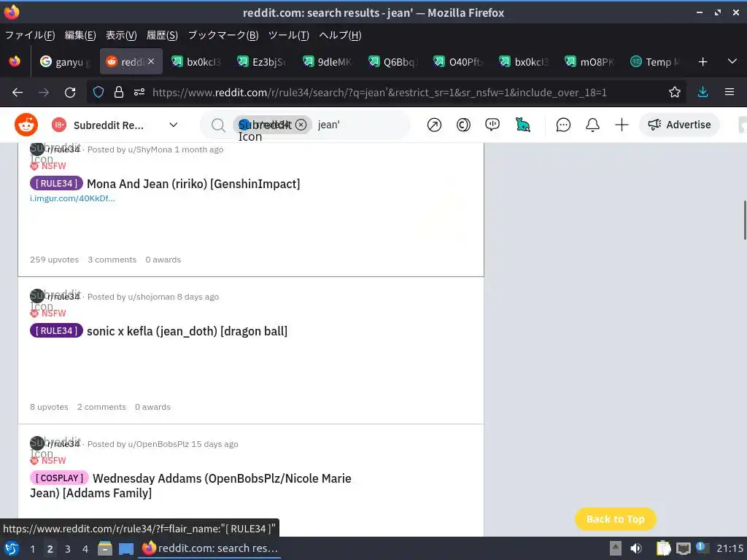747x560 pixels.
Task: Open Firefox downloads panel
Action: pos(703,93)
